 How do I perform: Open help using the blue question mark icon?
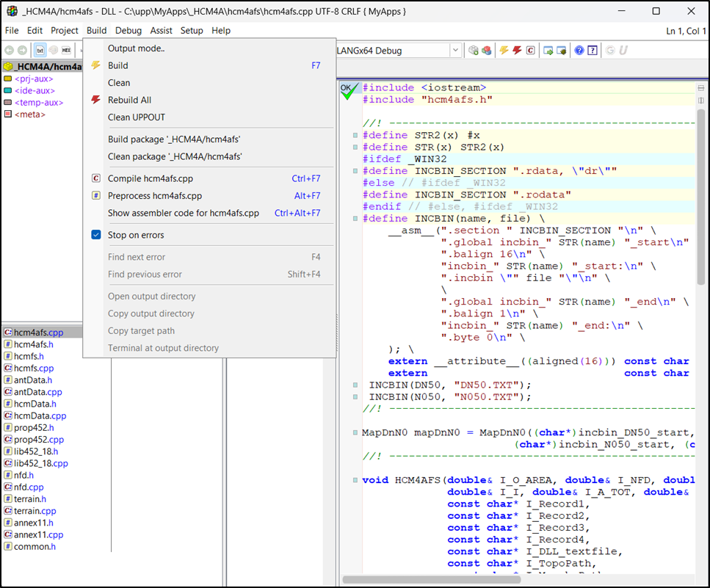tap(579, 50)
